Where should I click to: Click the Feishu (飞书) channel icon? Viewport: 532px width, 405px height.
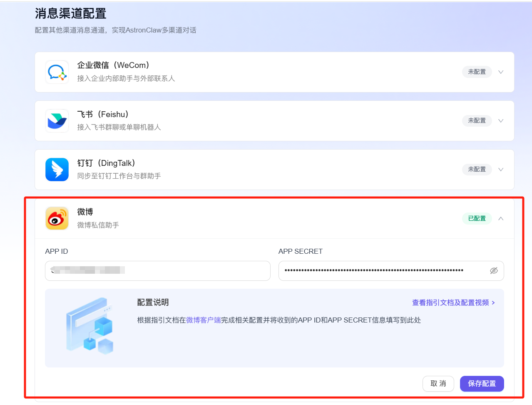click(57, 121)
